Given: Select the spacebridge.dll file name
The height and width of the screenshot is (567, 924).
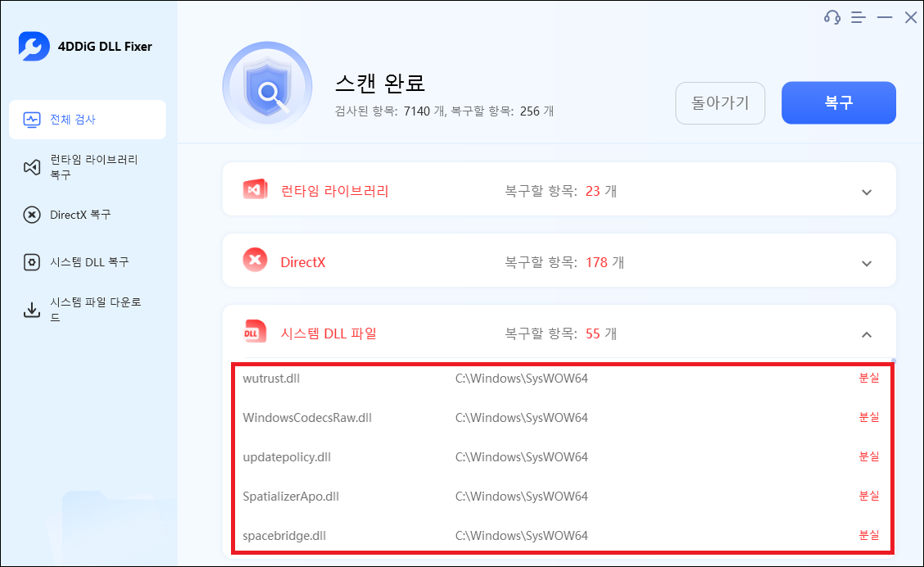Looking at the screenshot, I should pyautogui.click(x=284, y=536).
